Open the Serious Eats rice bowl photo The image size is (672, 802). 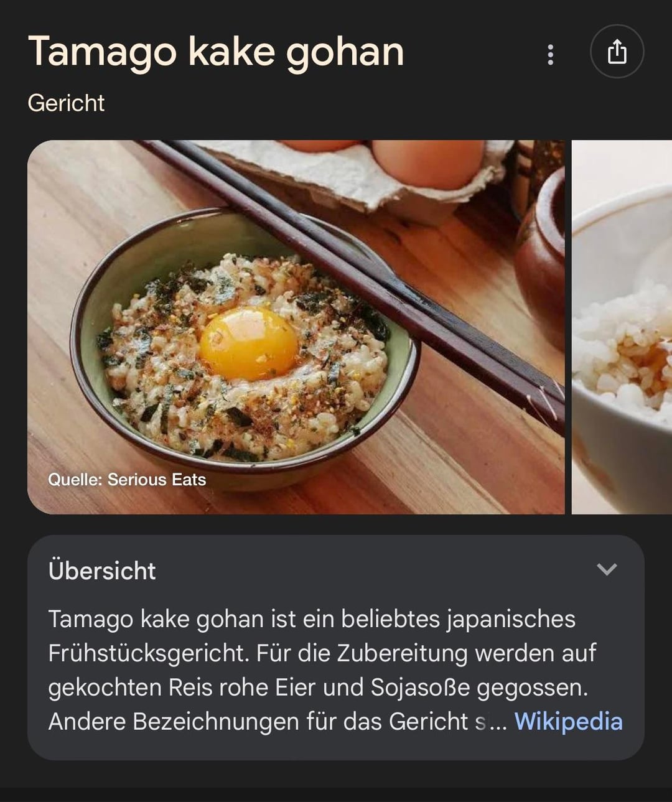point(296,327)
